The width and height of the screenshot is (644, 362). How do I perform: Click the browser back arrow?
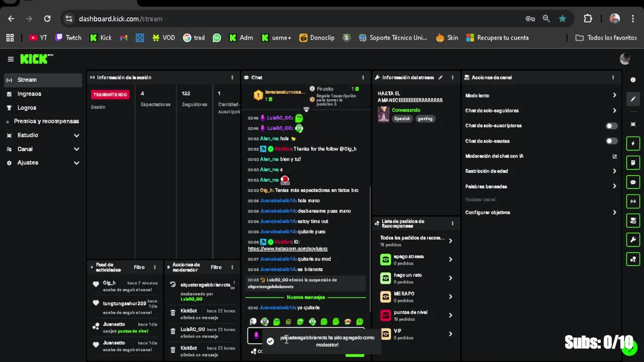[x=11, y=19]
